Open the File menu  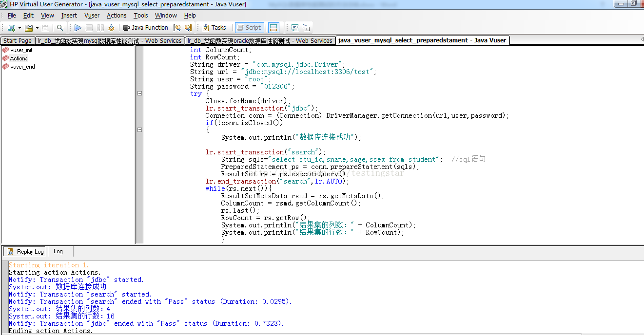12,16
